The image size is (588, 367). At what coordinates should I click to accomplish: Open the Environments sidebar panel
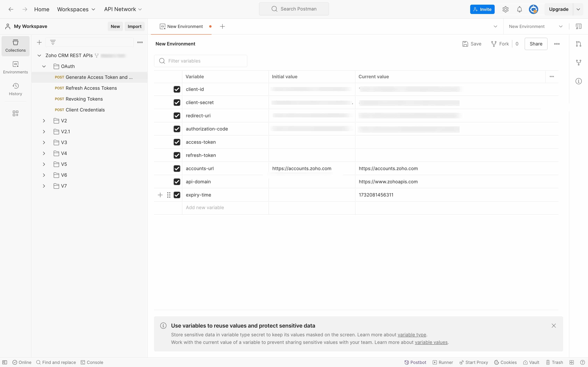click(15, 67)
